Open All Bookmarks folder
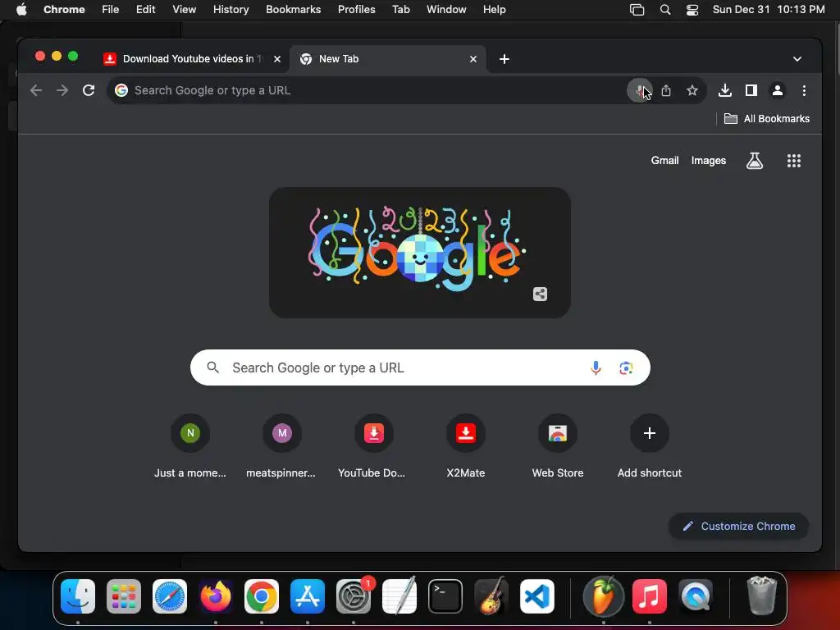 point(767,119)
